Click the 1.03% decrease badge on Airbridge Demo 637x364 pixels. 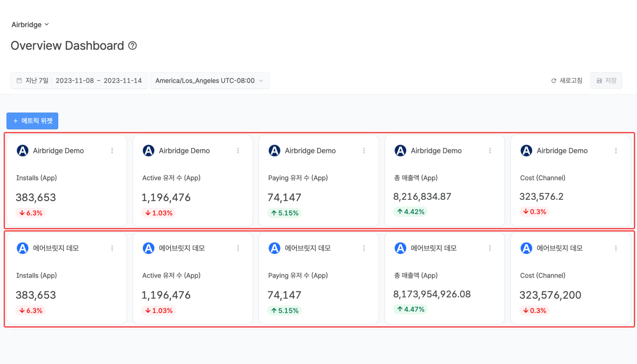pyautogui.click(x=158, y=213)
